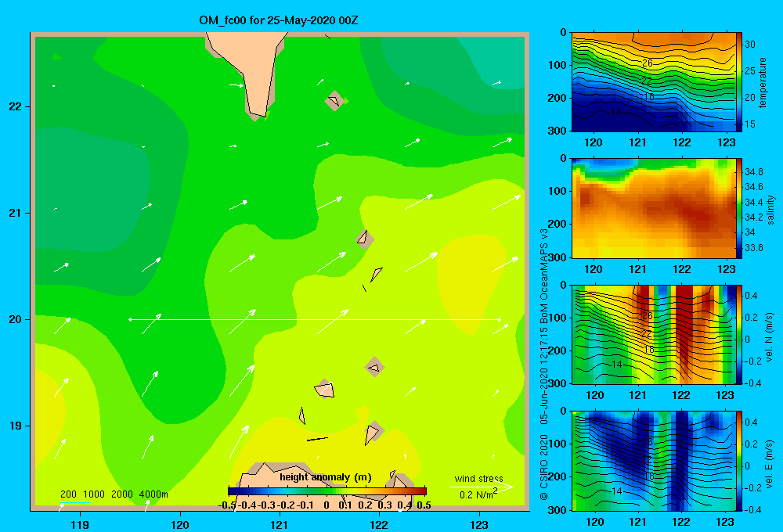Click the "-0.5" tick on height anomaly bar

[227, 505]
